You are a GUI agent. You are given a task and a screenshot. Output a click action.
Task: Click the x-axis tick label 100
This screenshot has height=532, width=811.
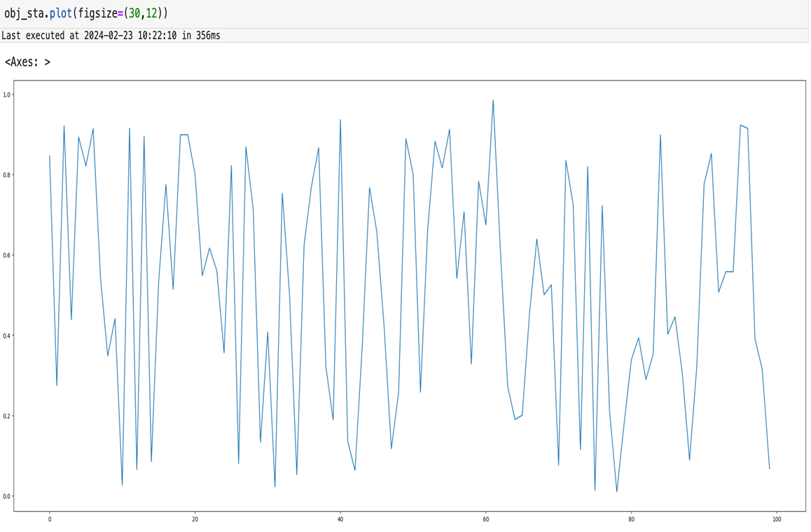777,519
